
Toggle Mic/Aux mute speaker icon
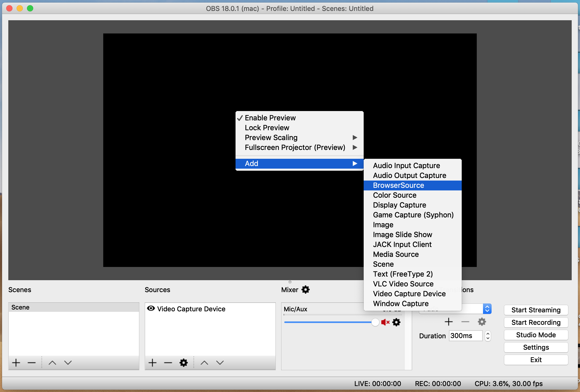click(x=385, y=322)
